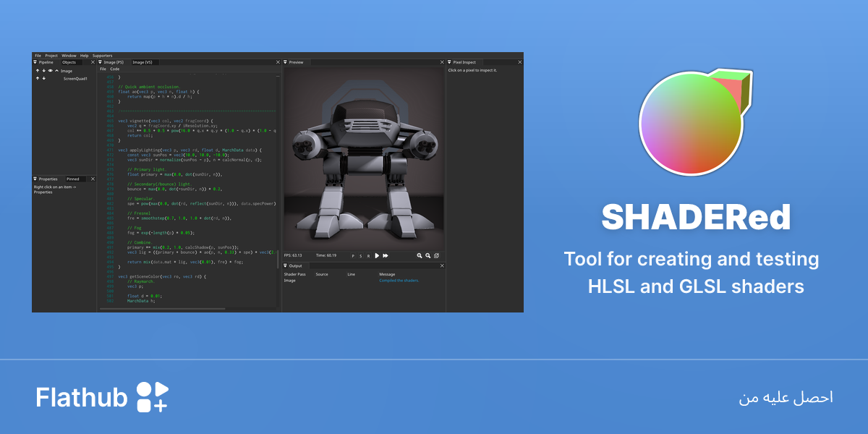Move ScreenQuad1 down in the pipeline
Viewport: 868px width, 434px height.
(44, 78)
